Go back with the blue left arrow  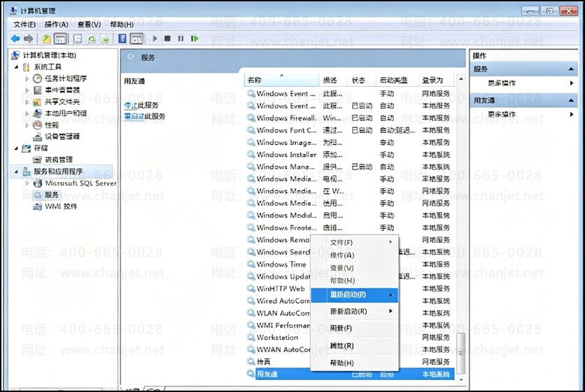click(x=15, y=38)
